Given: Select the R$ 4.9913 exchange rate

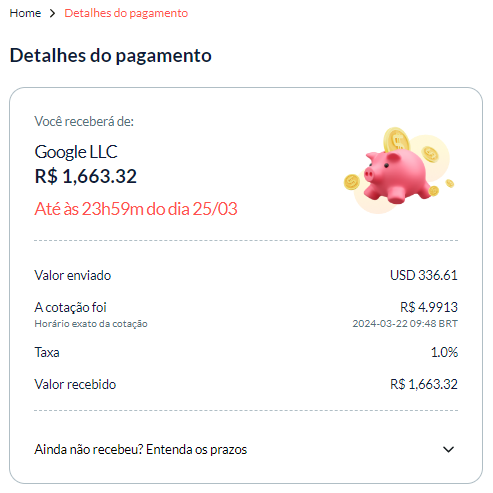Looking at the screenshot, I should click(429, 307).
